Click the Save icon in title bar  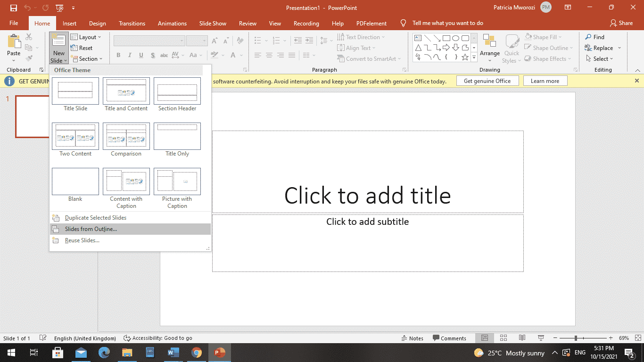13,8
